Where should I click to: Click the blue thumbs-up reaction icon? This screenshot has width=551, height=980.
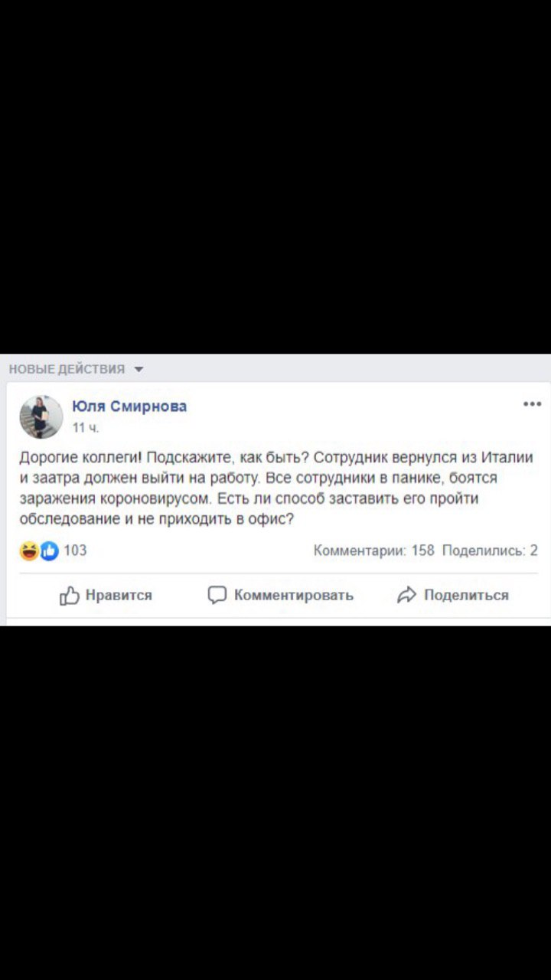point(49,550)
